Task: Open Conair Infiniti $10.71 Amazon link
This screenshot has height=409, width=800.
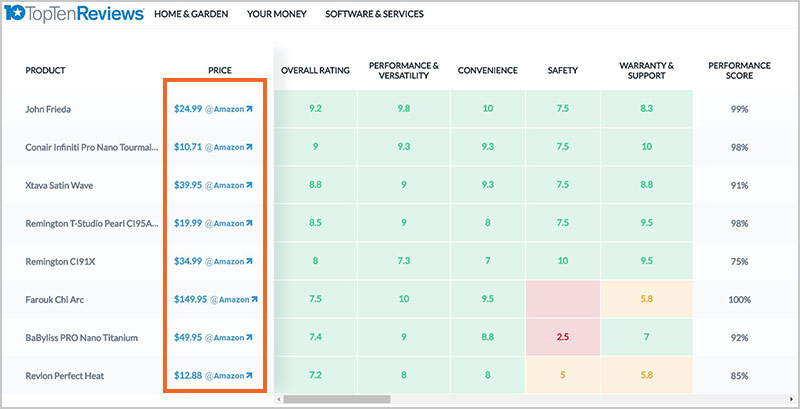Action: click(x=213, y=147)
